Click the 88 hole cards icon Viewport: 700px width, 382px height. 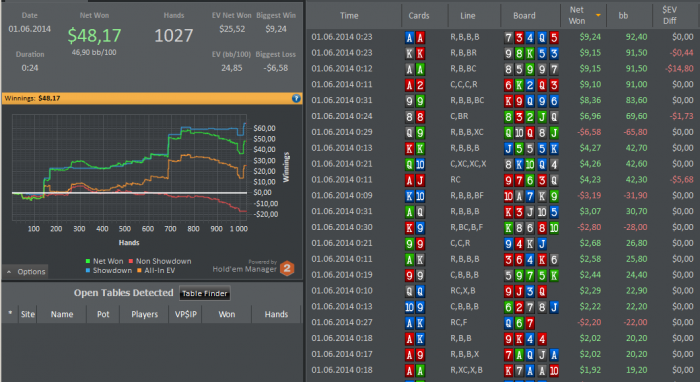(x=415, y=116)
